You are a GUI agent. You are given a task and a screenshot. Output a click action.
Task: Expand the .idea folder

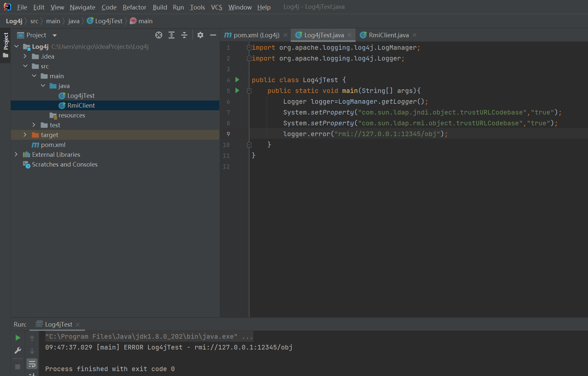(25, 56)
